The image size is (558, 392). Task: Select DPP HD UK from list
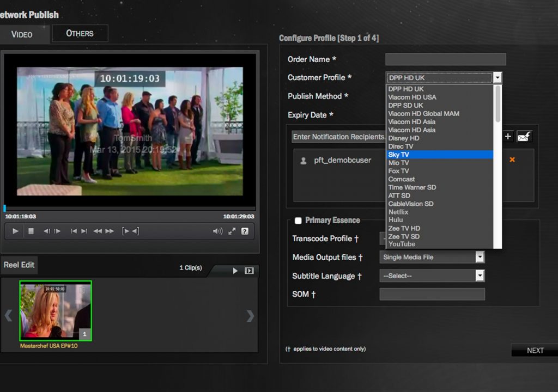point(440,89)
